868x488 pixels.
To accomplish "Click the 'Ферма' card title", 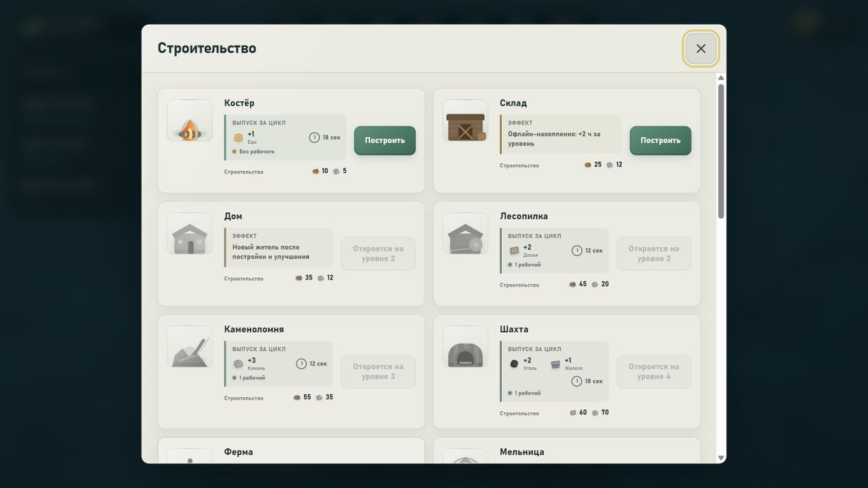I will 239,452.
